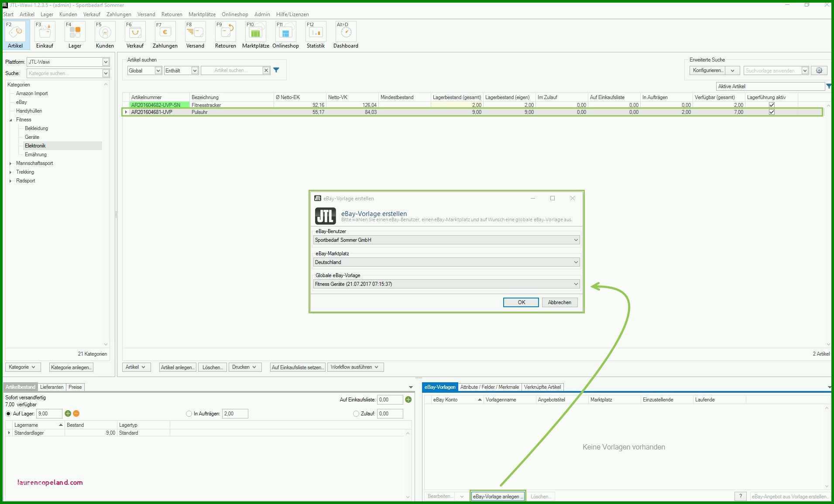This screenshot has height=504, width=834.
Task: Click the Konfigurieren button
Action: click(x=708, y=70)
